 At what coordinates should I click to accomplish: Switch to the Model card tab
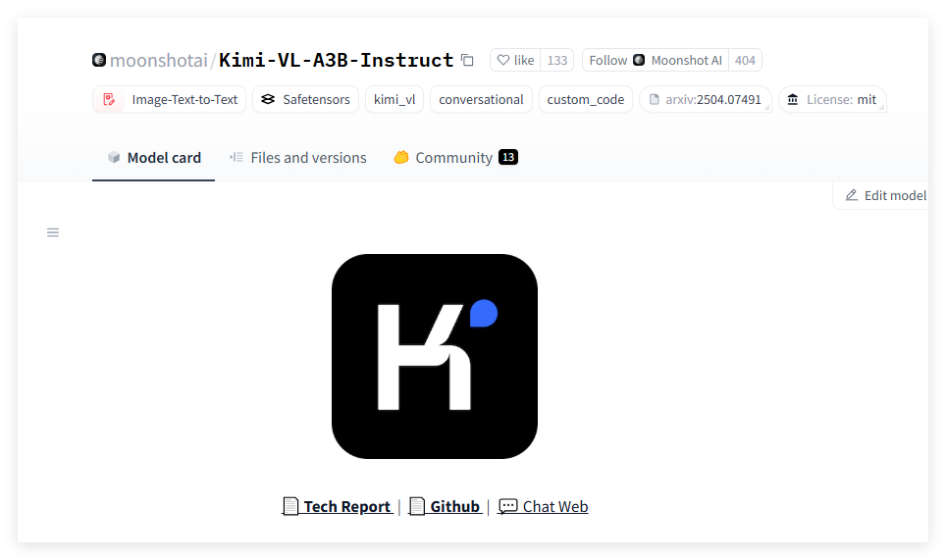154,157
